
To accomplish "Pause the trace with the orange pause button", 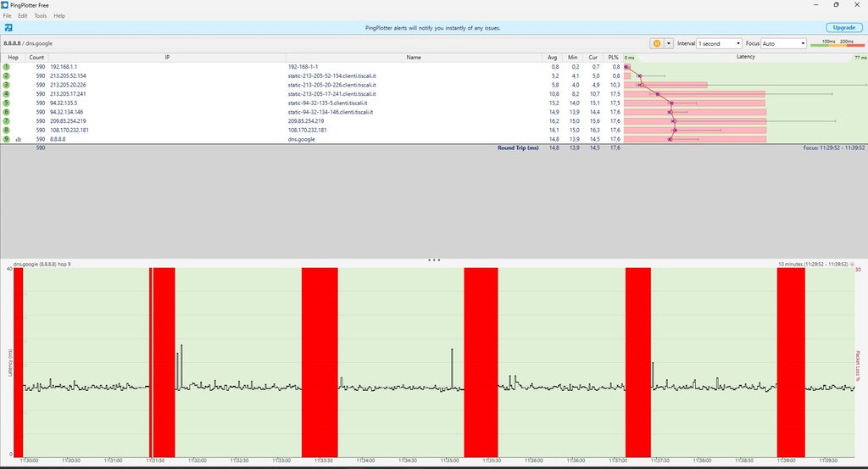I will pos(656,43).
